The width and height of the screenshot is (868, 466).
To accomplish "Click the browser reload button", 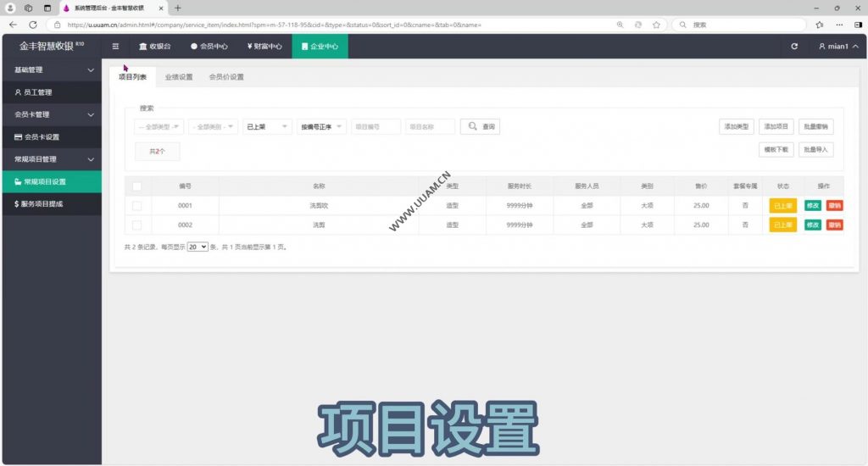I will [x=33, y=25].
